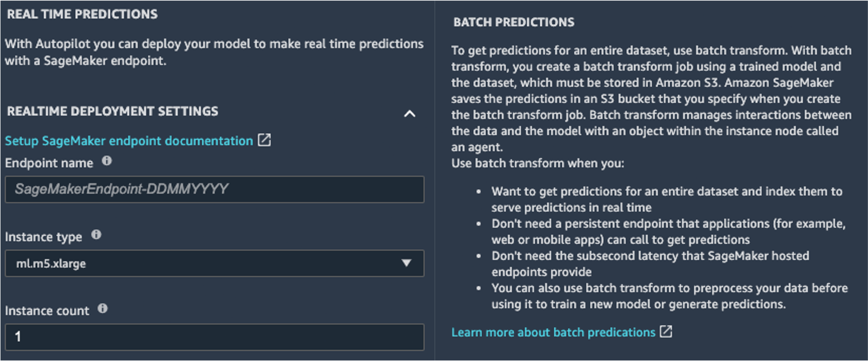Collapse the Realtime Deployment Settings chevron
This screenshot has height=361, width=868.
(409, 113)
